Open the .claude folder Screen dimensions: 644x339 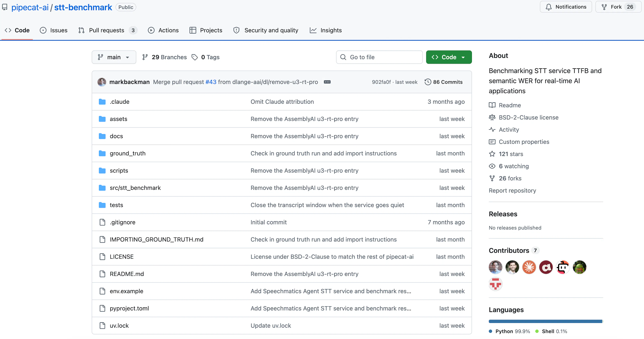pos(120,102)
